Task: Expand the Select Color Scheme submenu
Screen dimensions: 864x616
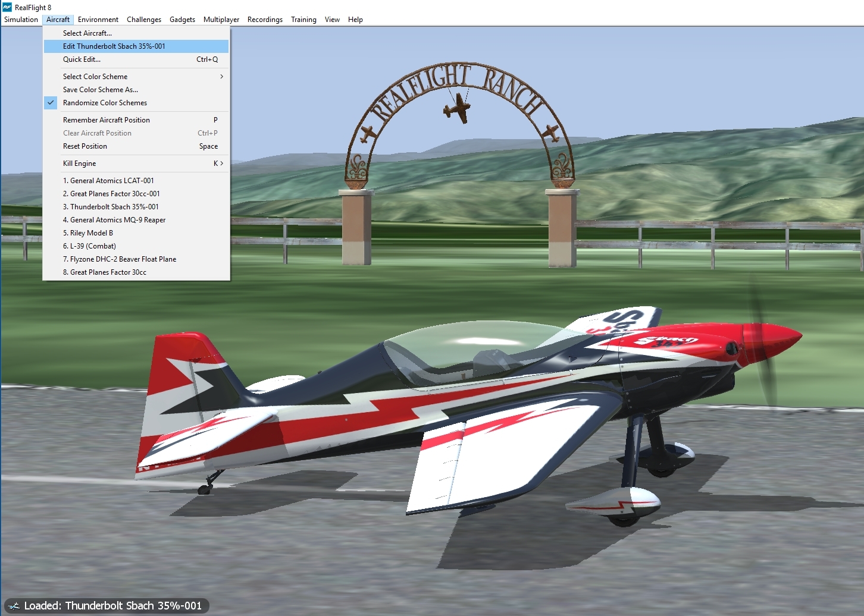Action: pyautogui.click(x=136, y=77)
